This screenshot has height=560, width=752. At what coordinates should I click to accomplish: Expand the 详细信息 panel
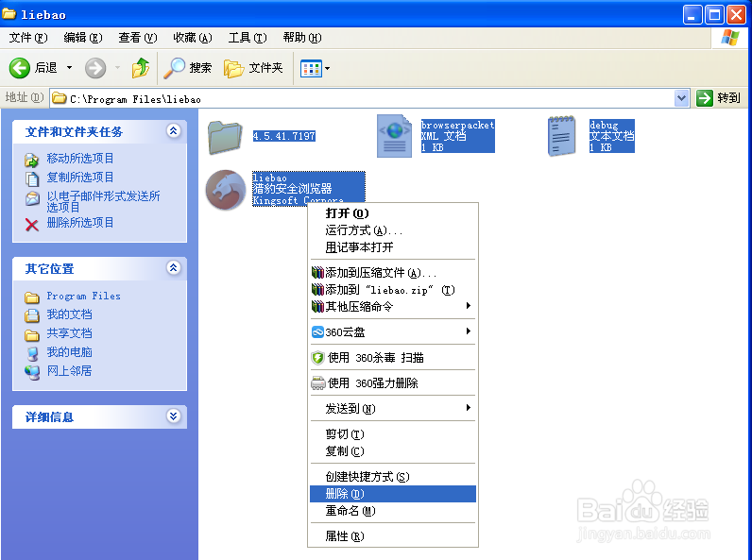[x=173, y=416]
